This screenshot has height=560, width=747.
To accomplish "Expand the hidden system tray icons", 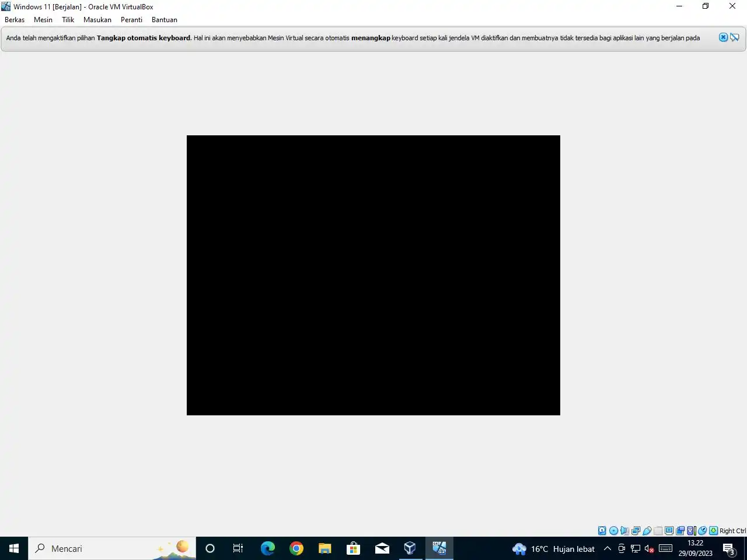I will point(607,548).
